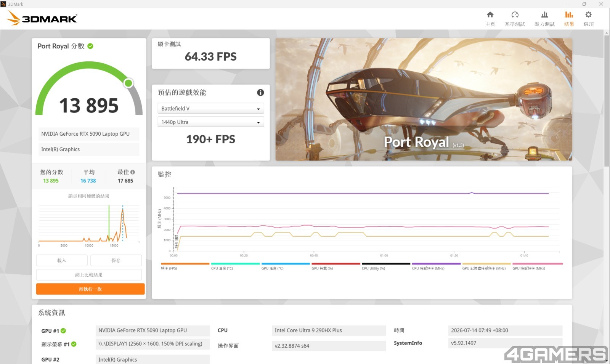610x364 pixels.
Task: Click the 載入 load button
Action: click(62, 260)
